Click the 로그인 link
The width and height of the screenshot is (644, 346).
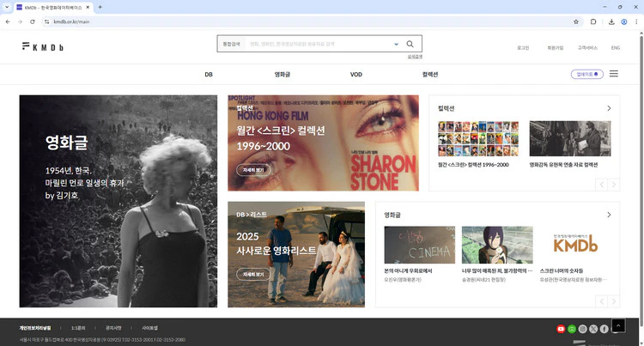point(523,48)
